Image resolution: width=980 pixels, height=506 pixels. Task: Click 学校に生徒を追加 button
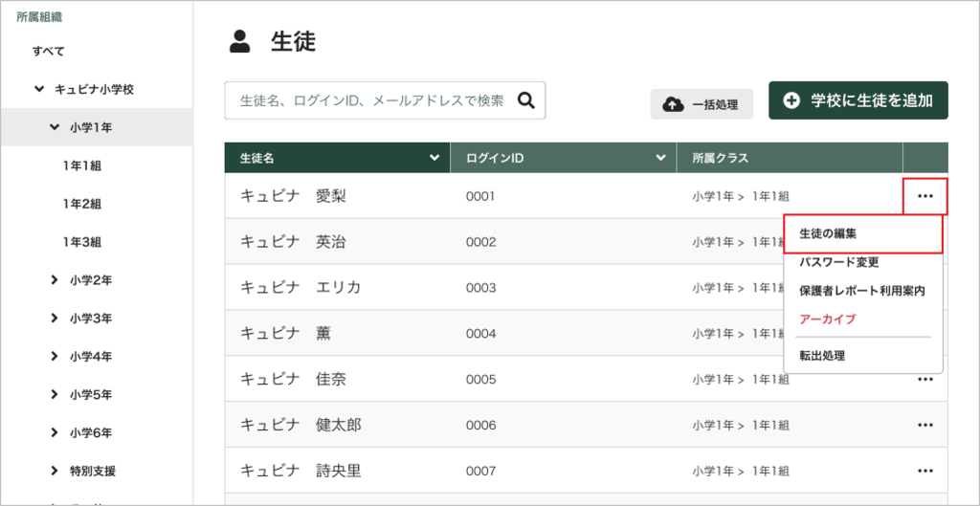pyautogui.click(x=858, y=100)
